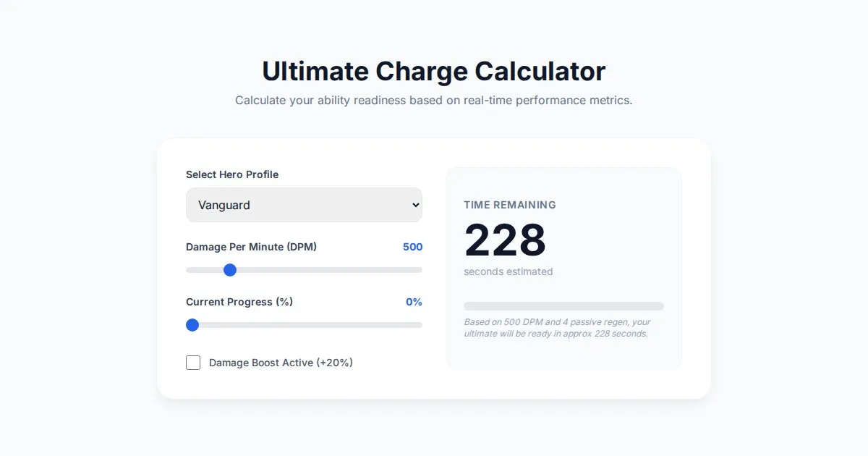868x456 pixels.
Task: Click the middle of the Current Progress slider track
Action: point(304,325)
